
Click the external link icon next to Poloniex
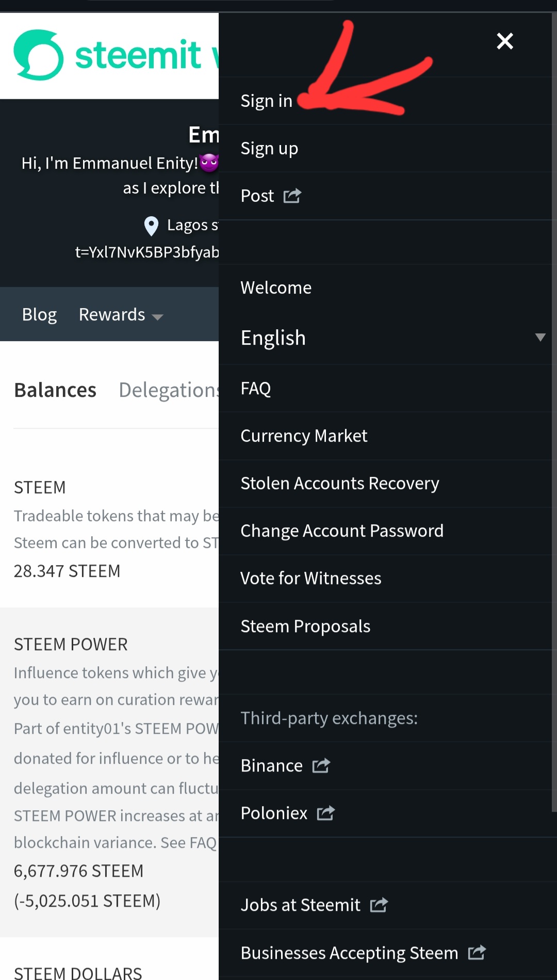pos(325,813)
